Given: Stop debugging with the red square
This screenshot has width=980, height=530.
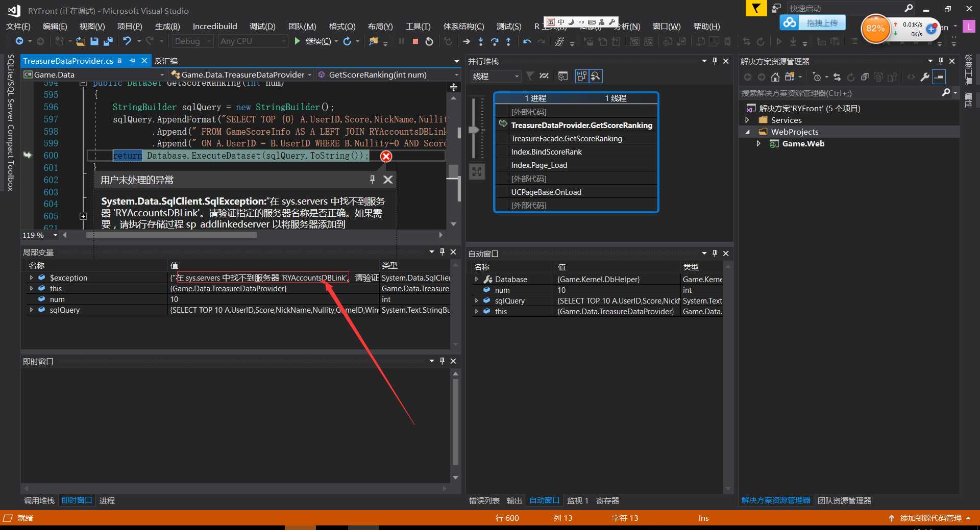Looking at the screenshot, I should 415,41.
